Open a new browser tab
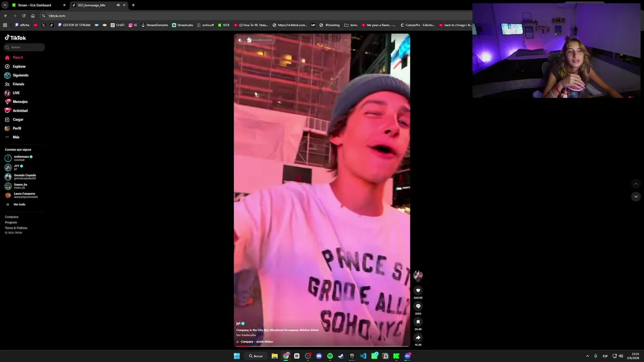The image size is (644, 362). [133, 5]
